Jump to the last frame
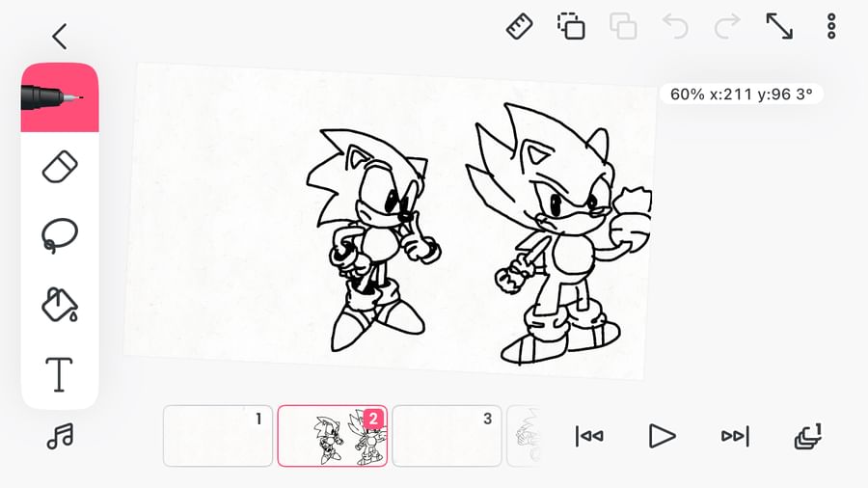 tap(735, 437)
